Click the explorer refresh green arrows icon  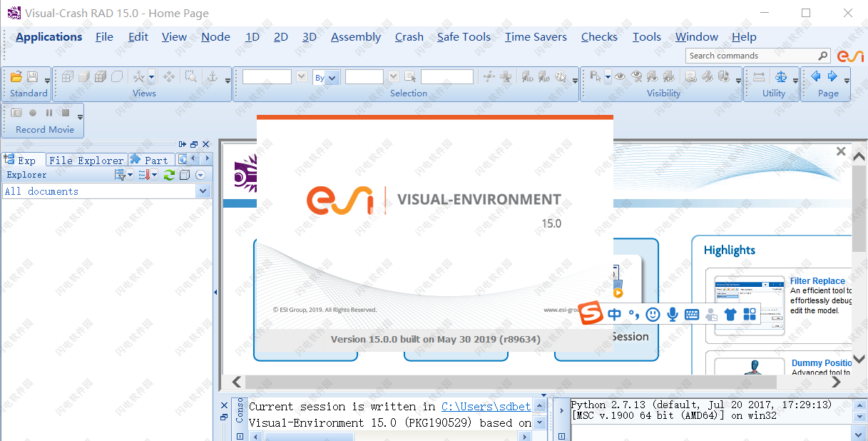tap(169, 175)
